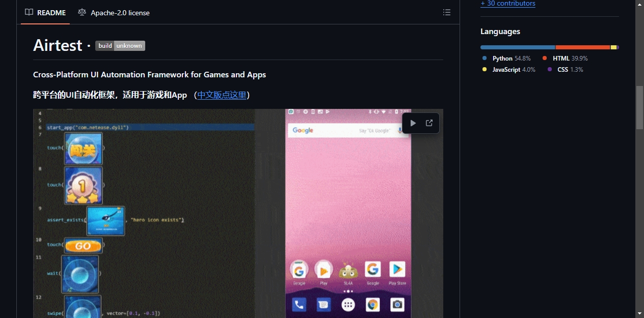
Task: Click the orange HTML bar segment
Action: pyautogui.click(x=583, y=47)
